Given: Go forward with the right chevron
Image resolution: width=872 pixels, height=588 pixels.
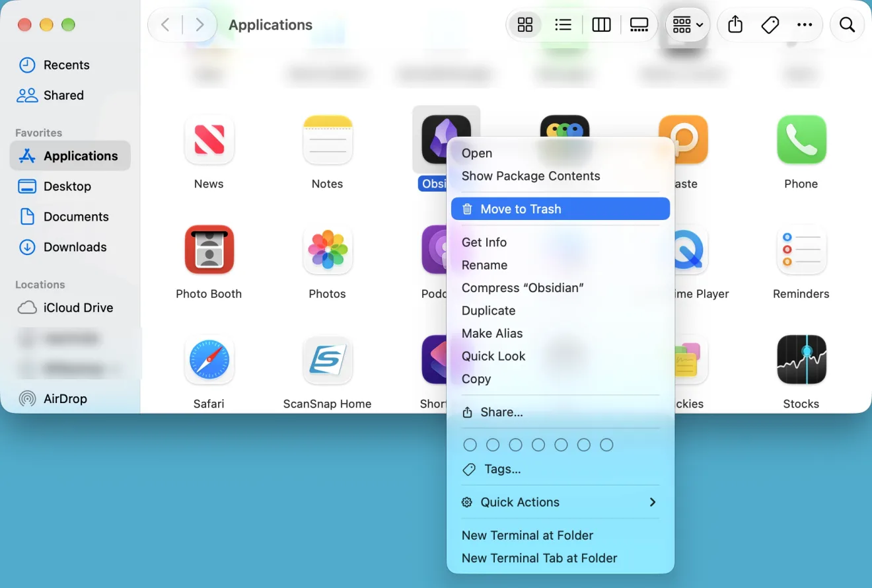Looking at the screenshot, I should pos(200,25).
